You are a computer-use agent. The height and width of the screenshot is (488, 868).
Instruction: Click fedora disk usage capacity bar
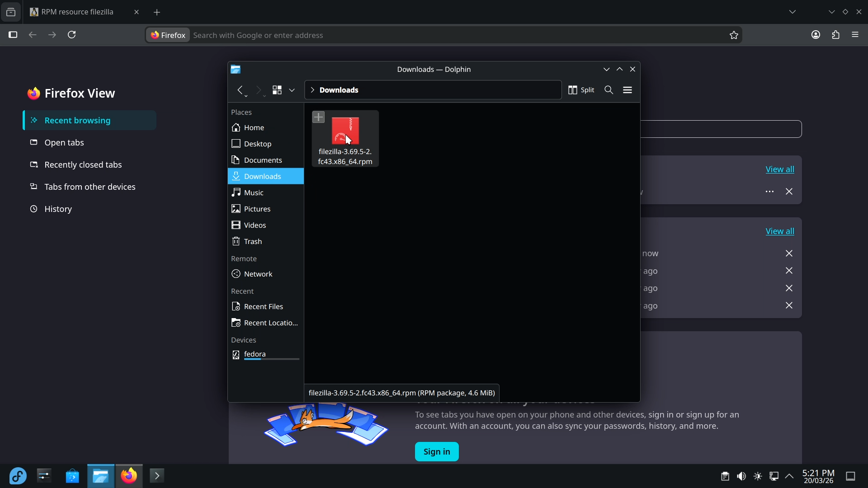[x=272, y=359]
